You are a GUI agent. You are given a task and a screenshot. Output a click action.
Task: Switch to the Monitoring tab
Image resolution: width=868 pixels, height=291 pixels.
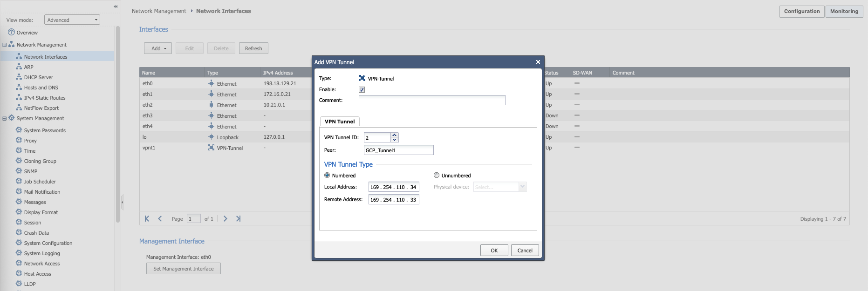click(844, 11)
